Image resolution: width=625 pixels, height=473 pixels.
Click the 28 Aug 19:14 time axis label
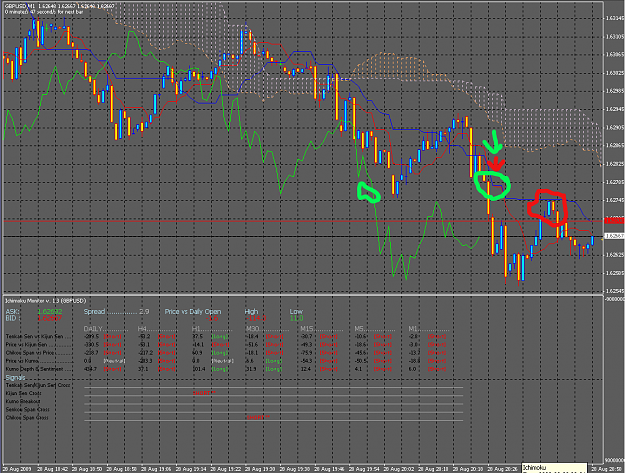point(189,469)
